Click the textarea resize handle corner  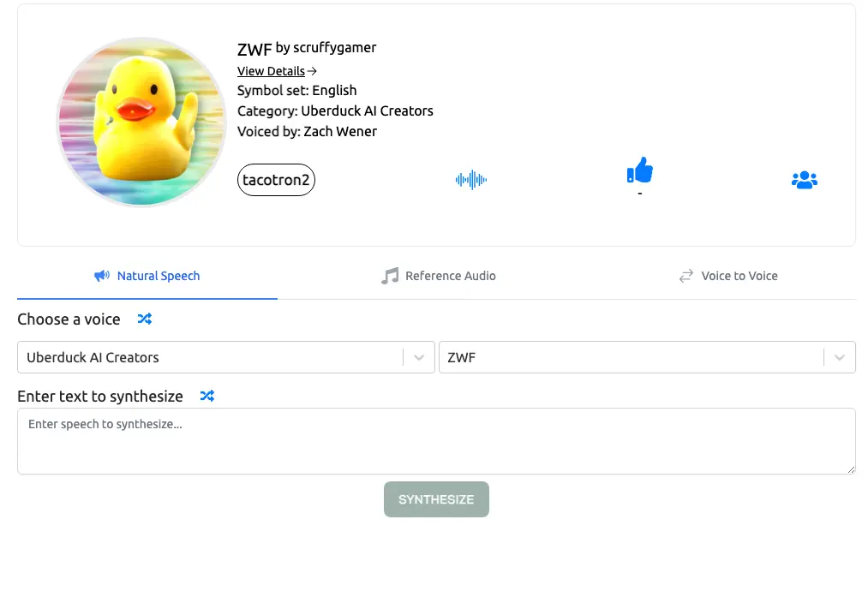coord(850,469)
